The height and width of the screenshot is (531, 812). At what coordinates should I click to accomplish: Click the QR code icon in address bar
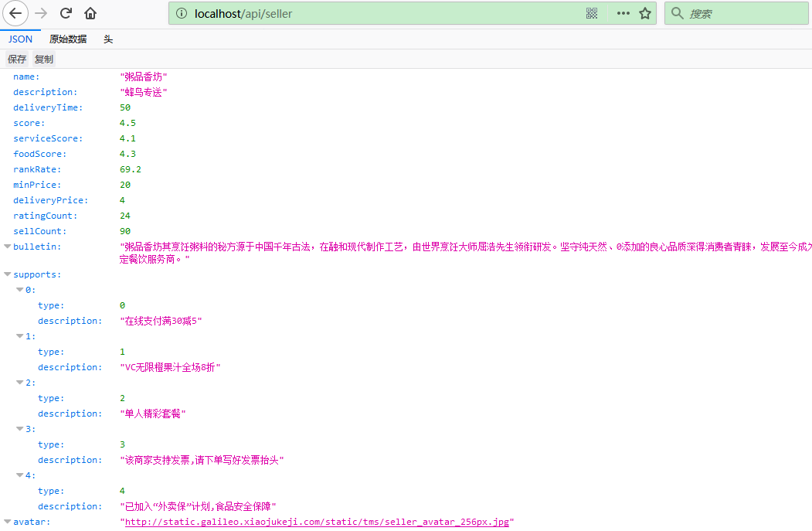point(592,13)
